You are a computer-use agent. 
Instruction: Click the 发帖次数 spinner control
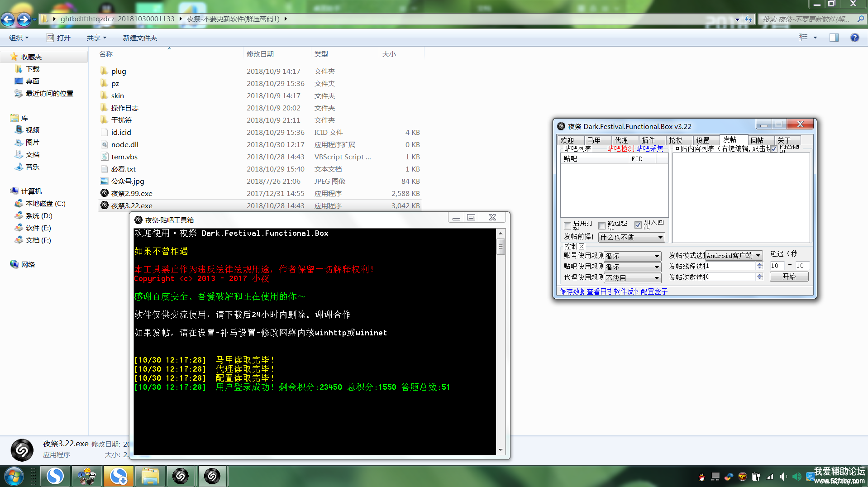(759, 277)
